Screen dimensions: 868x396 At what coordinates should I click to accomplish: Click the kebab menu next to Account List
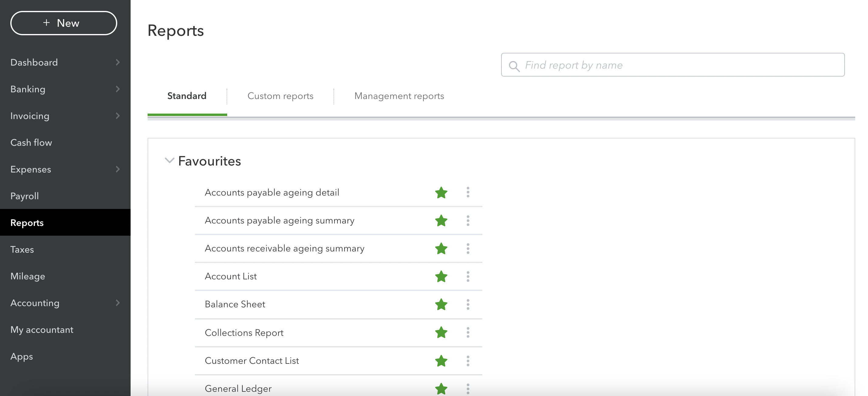click(468, 276)
